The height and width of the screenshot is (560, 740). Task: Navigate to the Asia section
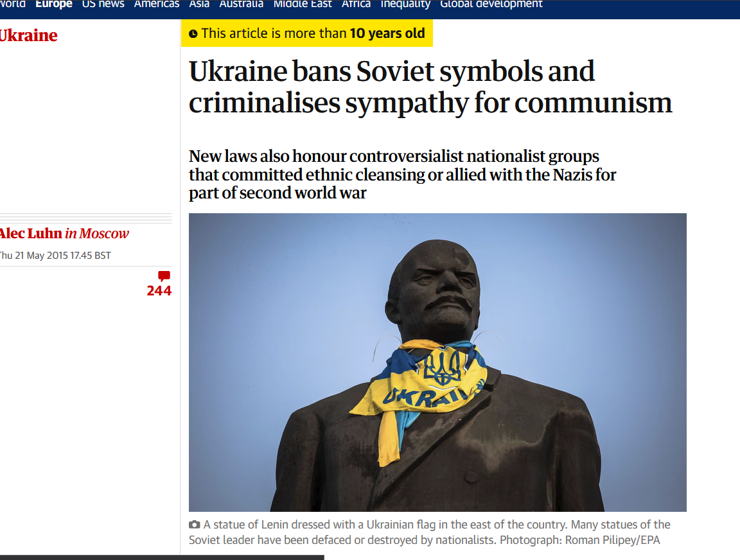[199, 4]
